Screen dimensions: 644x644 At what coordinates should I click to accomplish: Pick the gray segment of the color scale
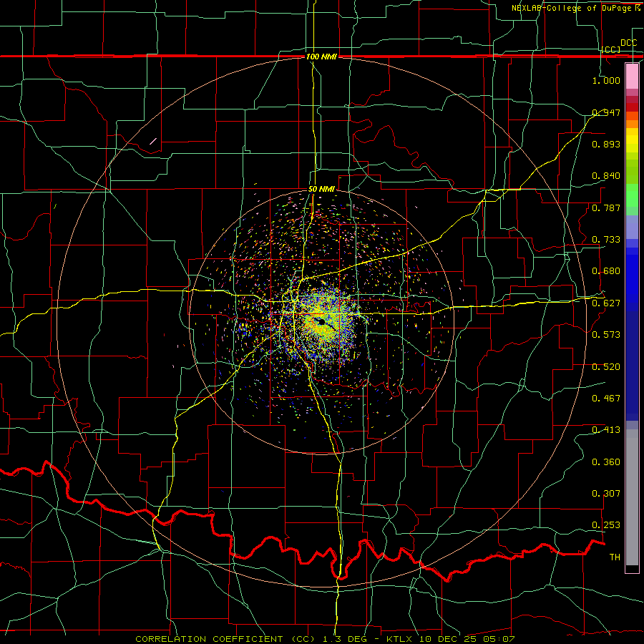tap(632, 497)
